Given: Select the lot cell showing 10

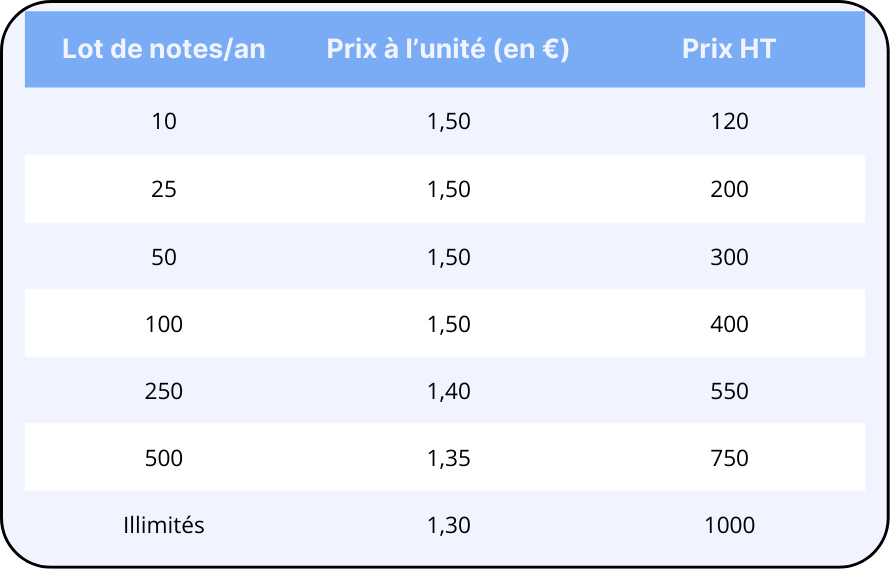Looking at the screenshot, I should (164, 122).
